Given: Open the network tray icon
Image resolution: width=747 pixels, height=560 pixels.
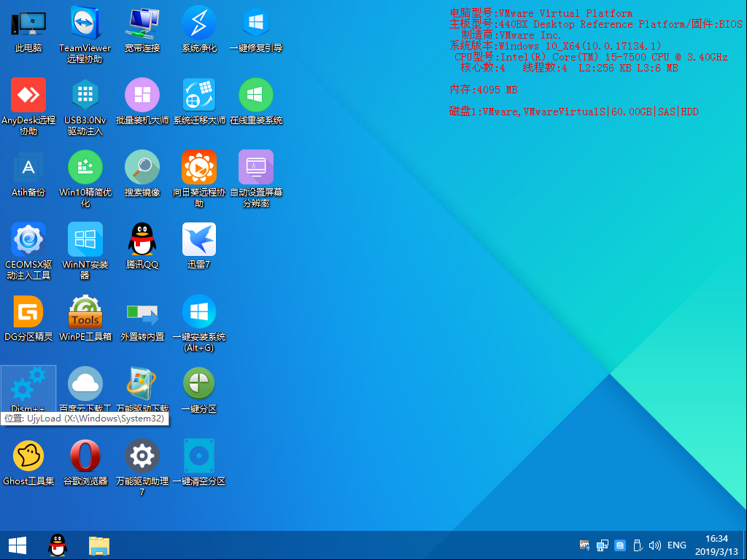Looking at the screenshot, I should [602, 545].
